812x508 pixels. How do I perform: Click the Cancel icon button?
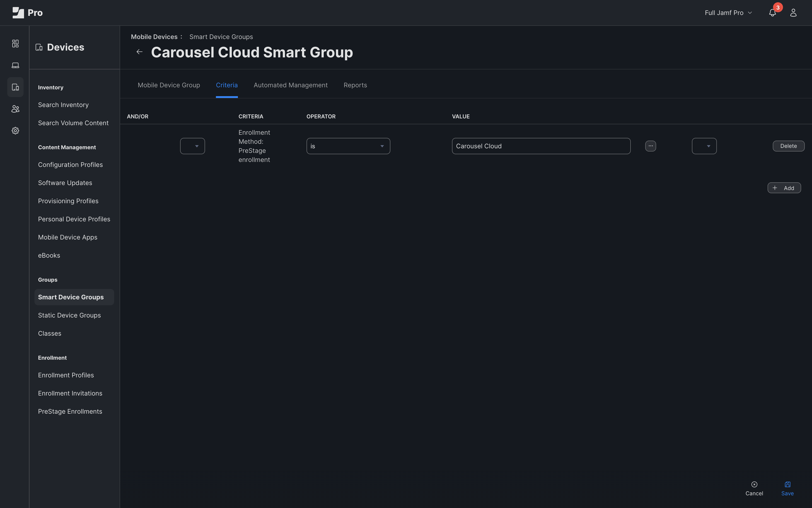tap(754, 488)
